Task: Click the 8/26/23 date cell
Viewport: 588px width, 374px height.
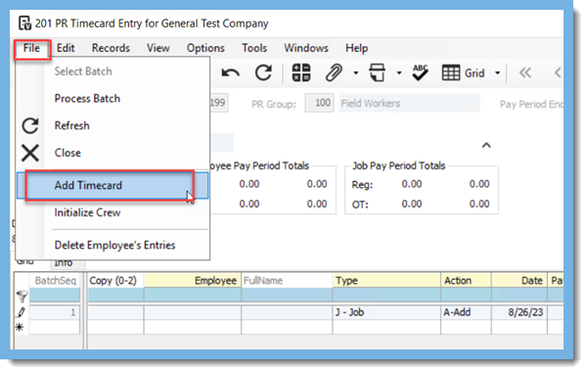Action: (520, 313)
